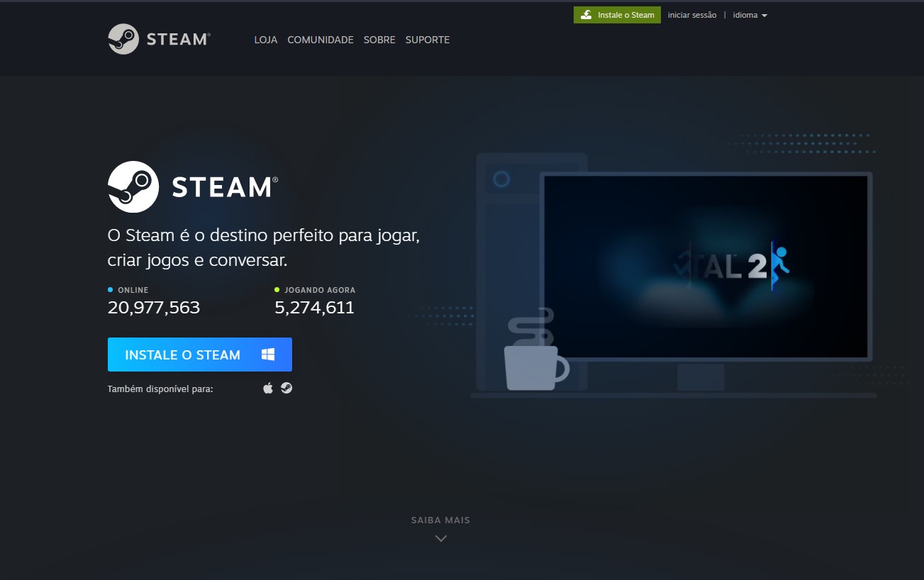Image resolution: width=924 pixels, height=580 pixels.
Task: Click the Steam logo in the header
Action: pos(159,39)
